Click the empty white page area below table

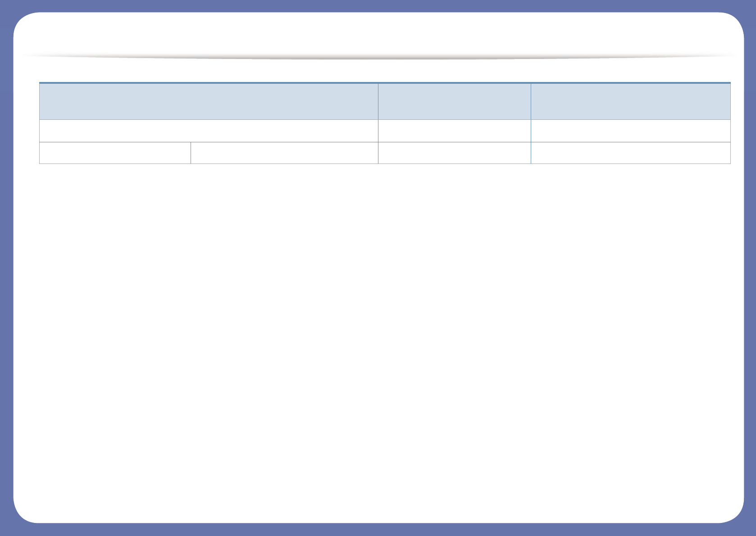click(378, 338)
